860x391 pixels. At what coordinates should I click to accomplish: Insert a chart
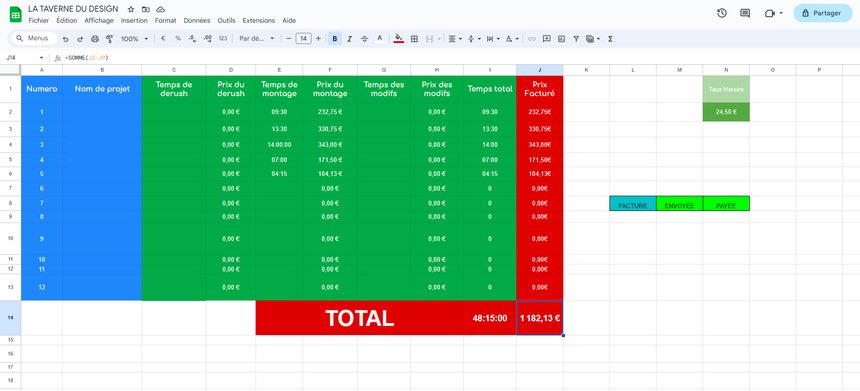tap(561, 39)
